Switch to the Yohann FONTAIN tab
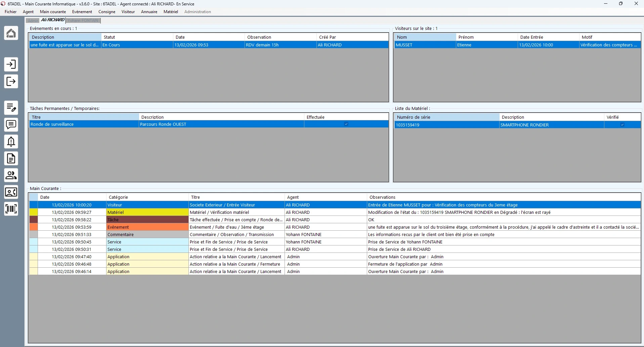The height and width of the screenshot is (347, 644). click(83, 21)
